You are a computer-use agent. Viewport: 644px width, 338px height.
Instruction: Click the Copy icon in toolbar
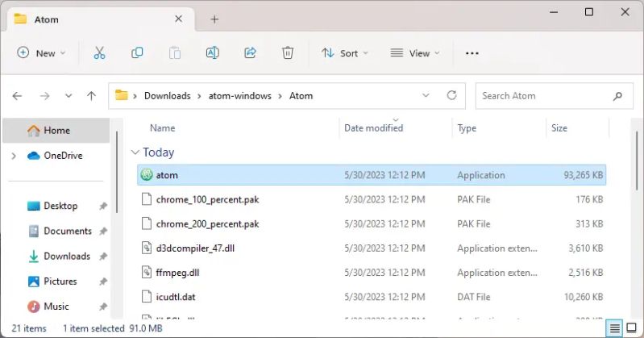(137, 53)
